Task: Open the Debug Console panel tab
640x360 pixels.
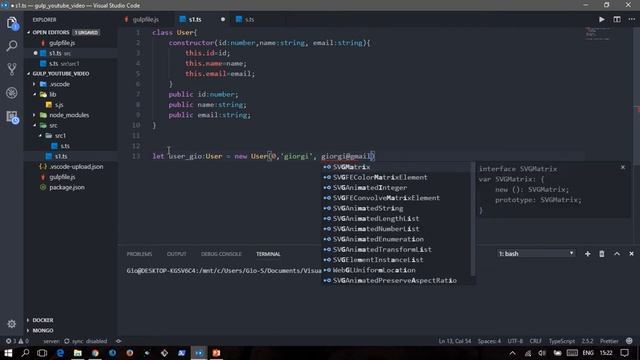Action: 221,254
